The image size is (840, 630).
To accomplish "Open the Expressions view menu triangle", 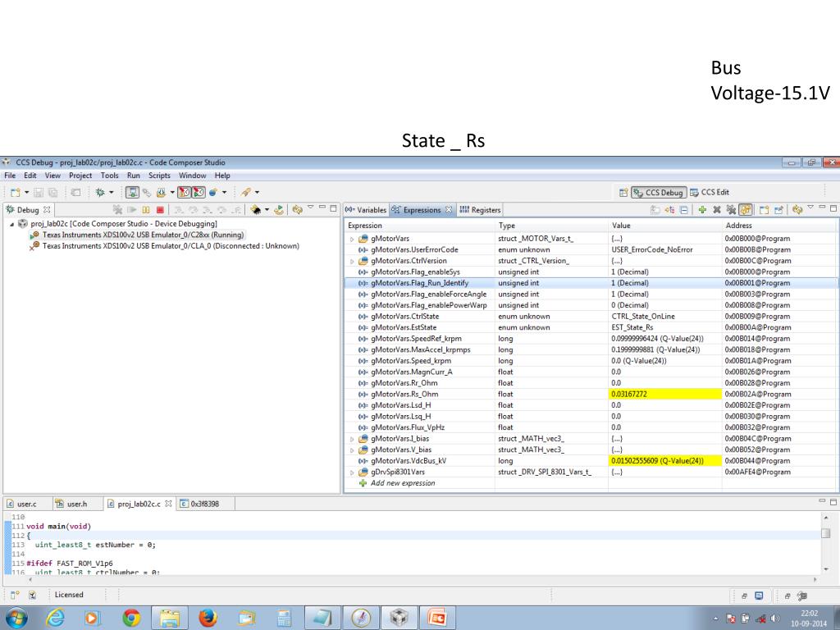I will tap(810, 208).
